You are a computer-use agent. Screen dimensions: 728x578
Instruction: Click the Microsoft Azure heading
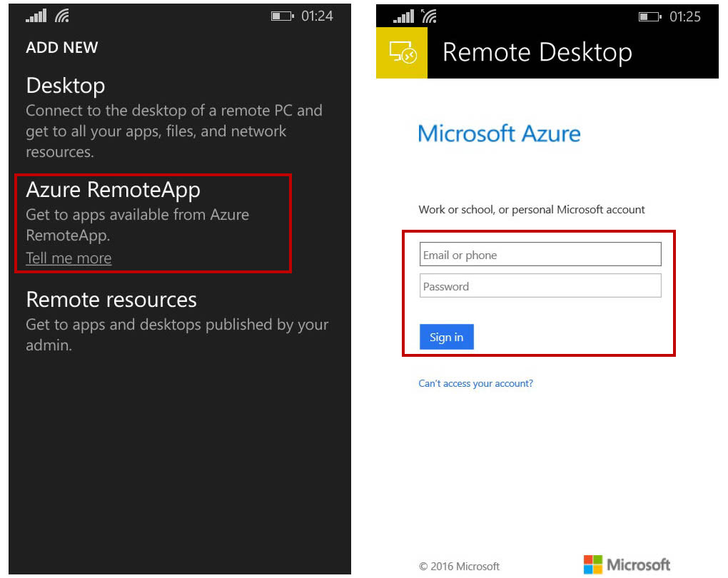click(x=499, y=133)
